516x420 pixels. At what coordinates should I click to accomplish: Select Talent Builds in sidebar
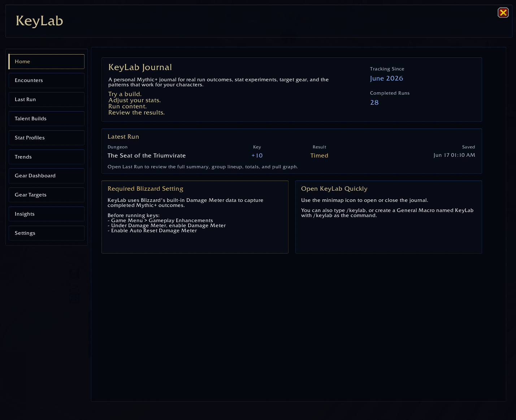coord(47,118)
